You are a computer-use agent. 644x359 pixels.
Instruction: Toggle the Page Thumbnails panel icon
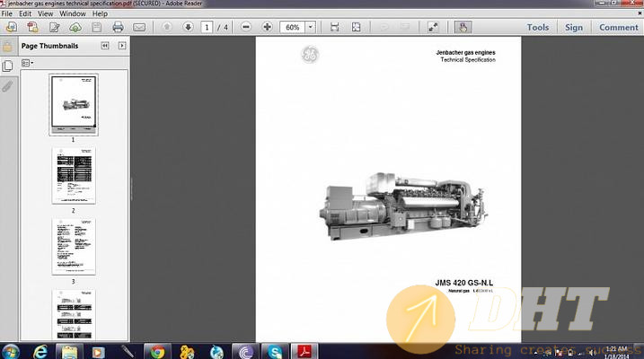coord(7,66)
